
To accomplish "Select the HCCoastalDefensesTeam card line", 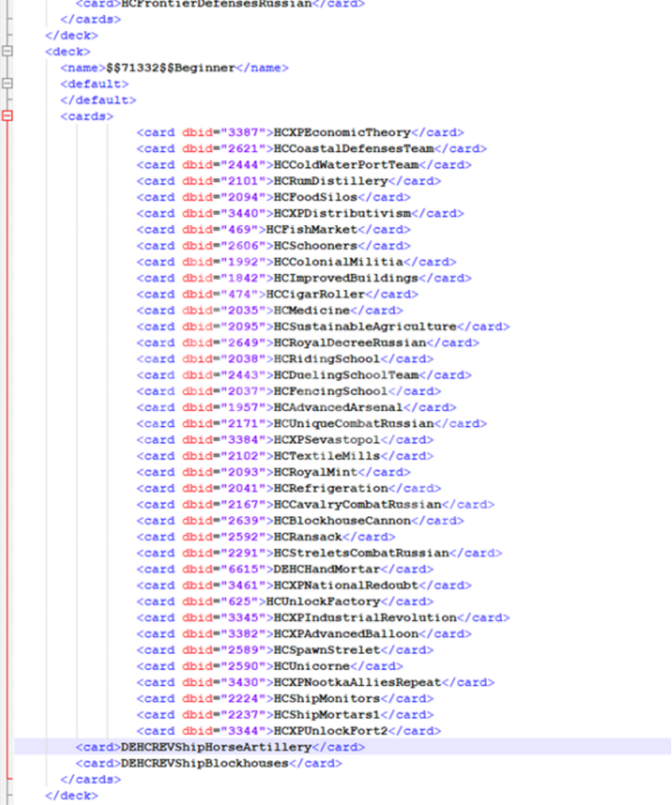I will point(311,149).
